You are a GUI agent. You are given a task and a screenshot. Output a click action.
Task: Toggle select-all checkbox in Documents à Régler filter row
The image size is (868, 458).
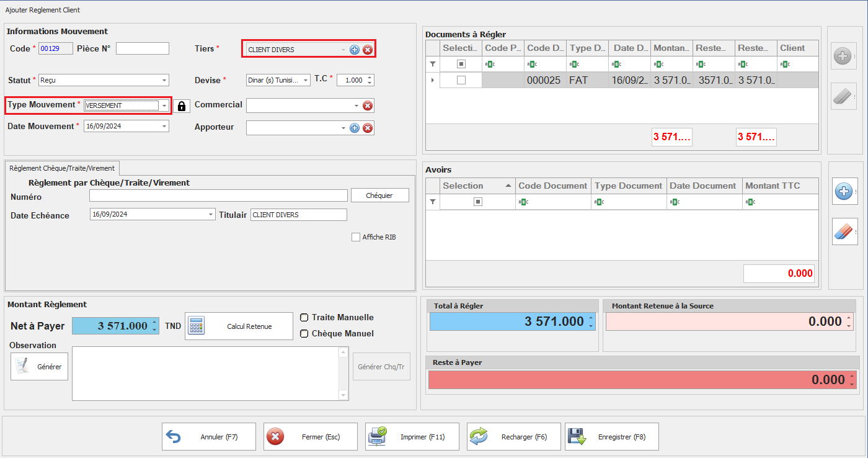[461, 64]
